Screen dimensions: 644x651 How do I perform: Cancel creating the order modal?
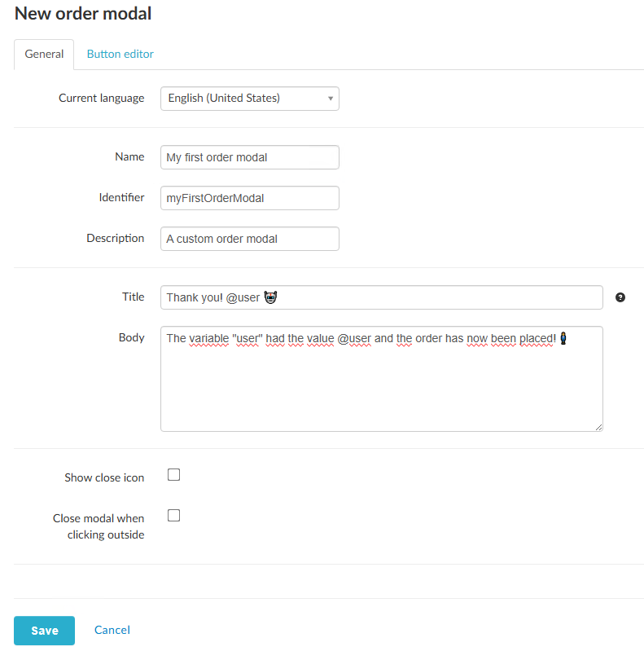pos(112,630)
